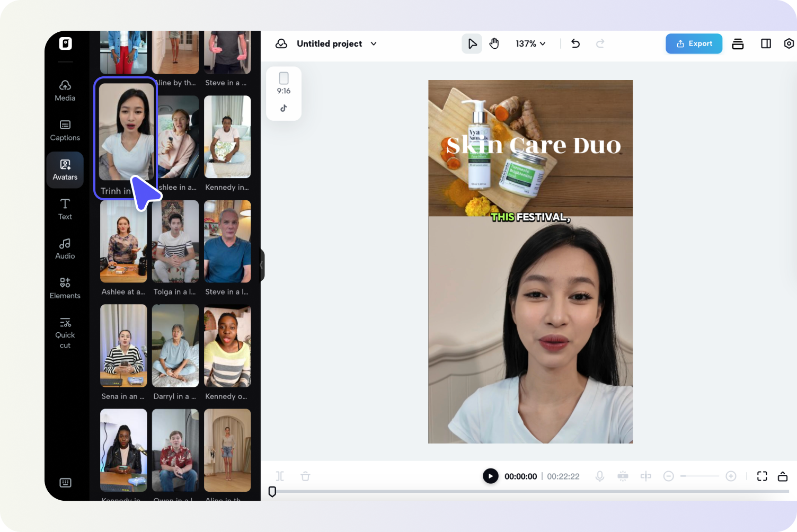Click the timeline expand icon right of fullscreen
The width and height of the screenshot is (797, 532).
(783, 476)
